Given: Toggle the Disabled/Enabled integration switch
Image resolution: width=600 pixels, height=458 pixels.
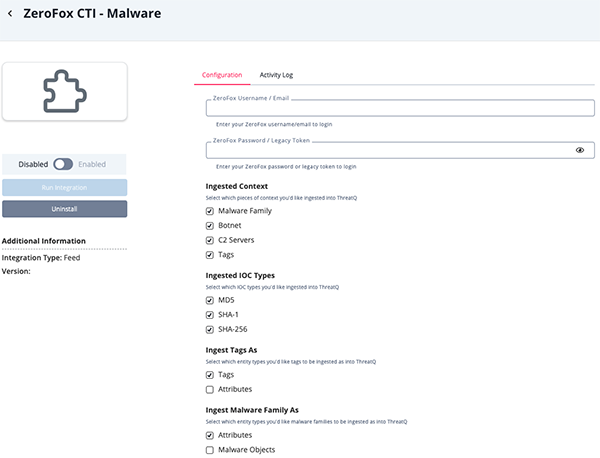Looking at the screenshot, I should click(x=63, y=164).
